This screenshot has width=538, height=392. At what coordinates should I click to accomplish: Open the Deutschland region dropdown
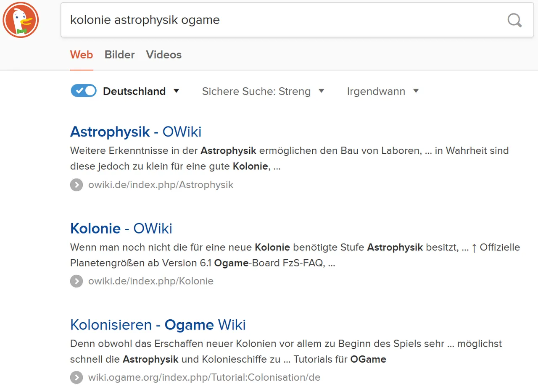click(141, 91)
